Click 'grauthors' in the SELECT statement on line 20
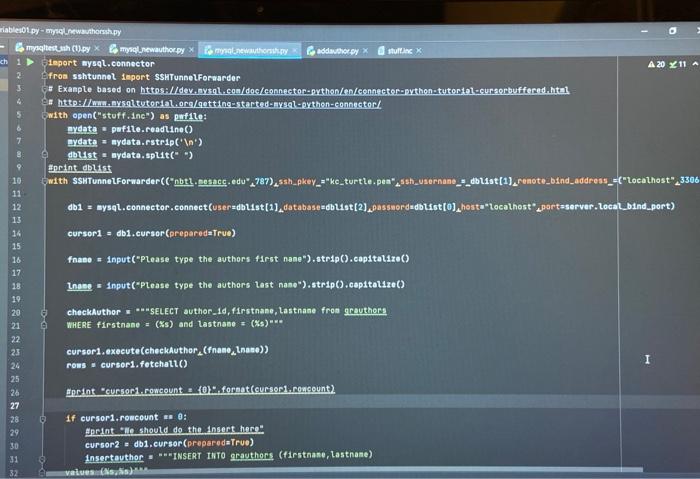Viewport: 700px width, 479px height. [x=365, y=310]
